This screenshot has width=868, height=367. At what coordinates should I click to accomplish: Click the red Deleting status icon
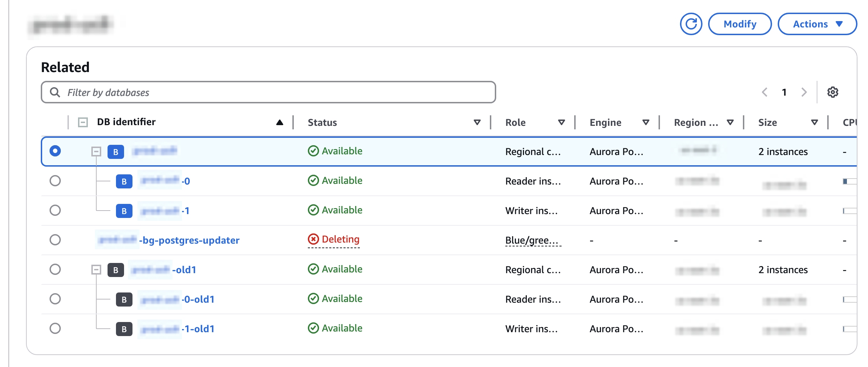point(313,239)
